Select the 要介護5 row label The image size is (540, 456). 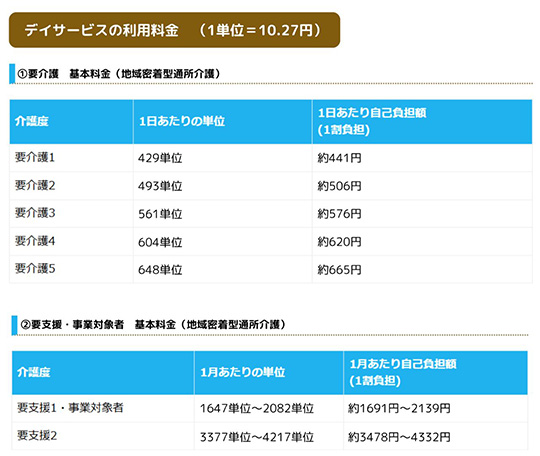click(x=35, y=269)
